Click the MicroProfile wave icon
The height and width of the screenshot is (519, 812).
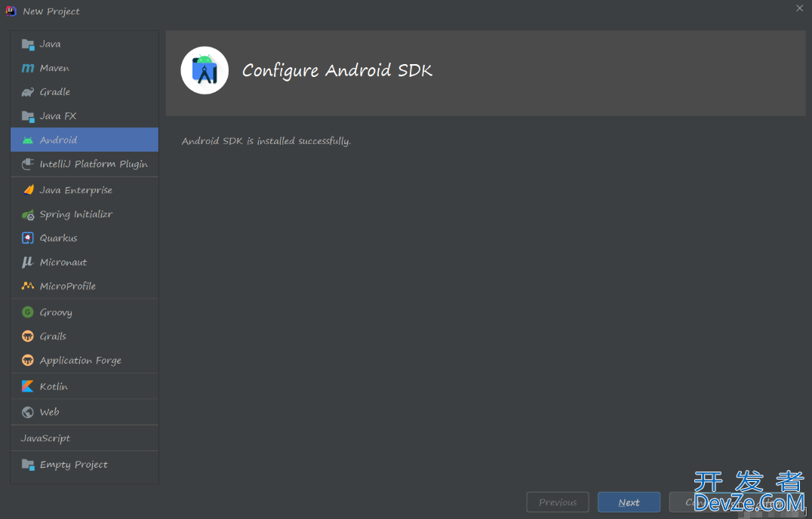click(28, 286)
